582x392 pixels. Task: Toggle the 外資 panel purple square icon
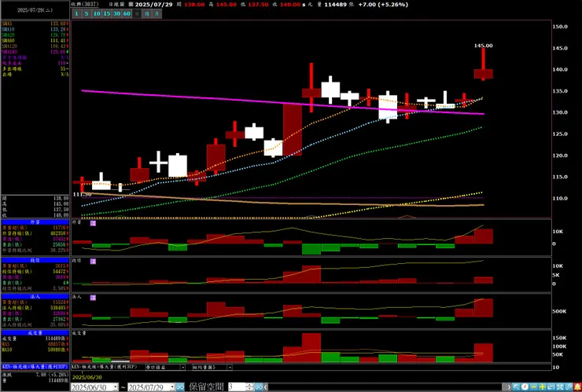click(93, 223)
